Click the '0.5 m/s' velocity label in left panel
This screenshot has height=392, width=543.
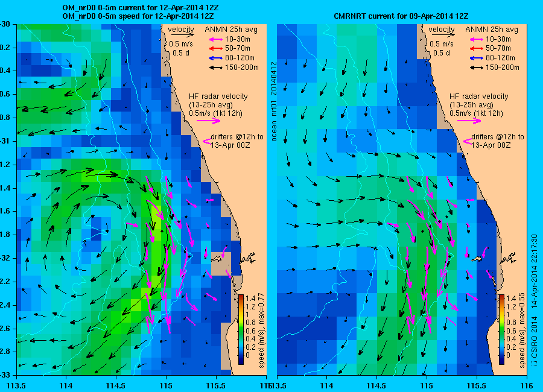[181, 44]
